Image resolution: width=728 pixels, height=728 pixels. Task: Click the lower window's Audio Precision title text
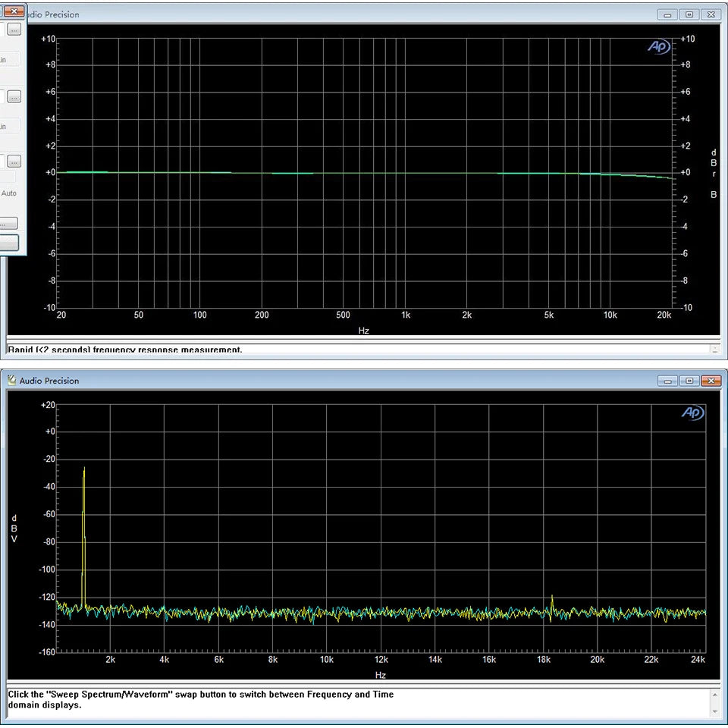tap(49, 381)
